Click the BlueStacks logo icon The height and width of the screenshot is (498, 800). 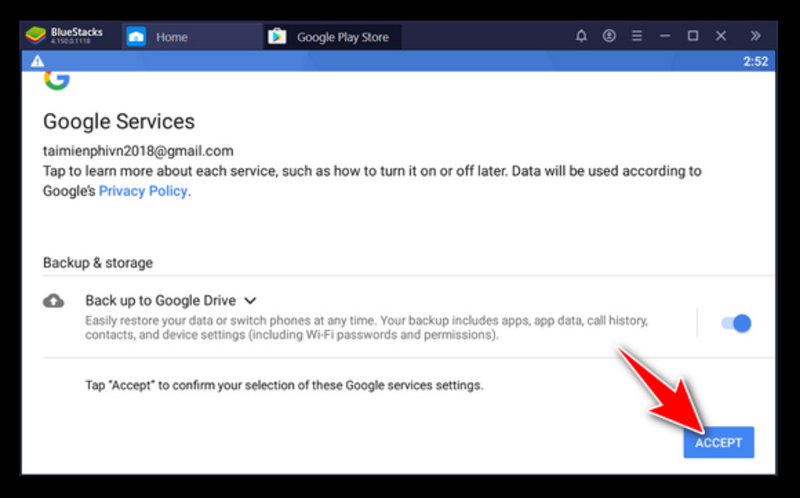click(x=36, y=36)
